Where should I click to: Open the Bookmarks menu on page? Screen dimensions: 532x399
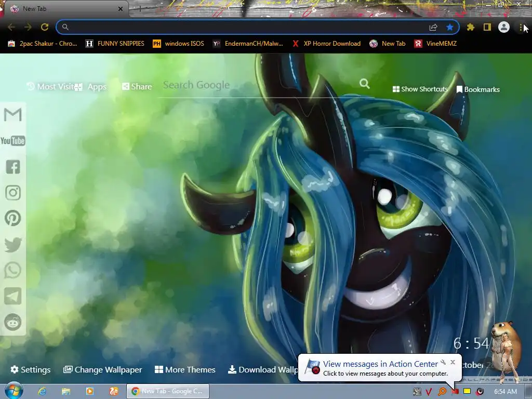(478, 89)
